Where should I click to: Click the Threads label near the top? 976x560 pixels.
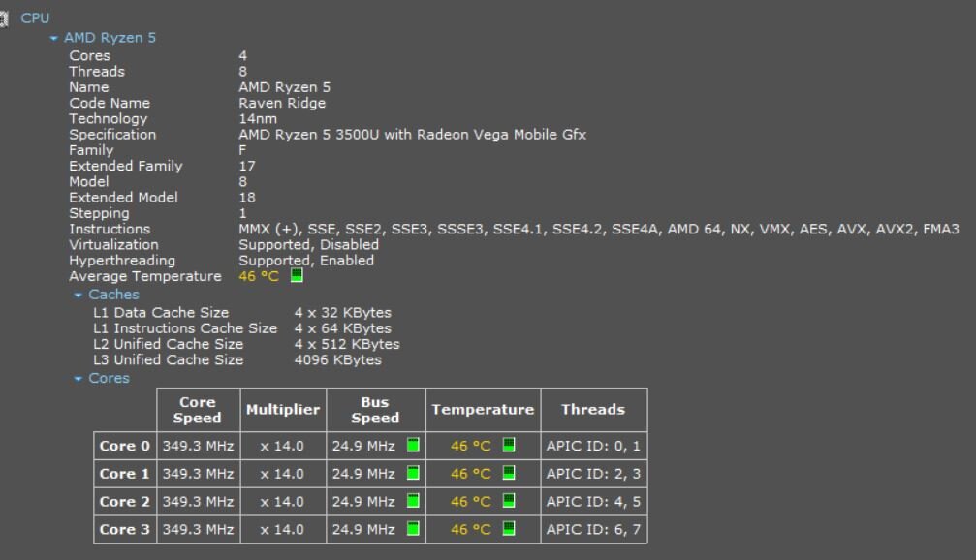pyautogui.click(x=97, y=72)
